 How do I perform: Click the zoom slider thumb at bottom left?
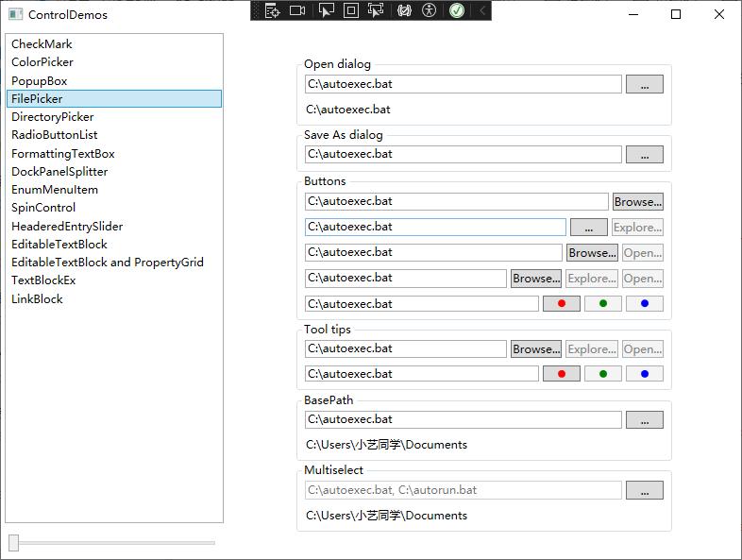click(13, 542)
